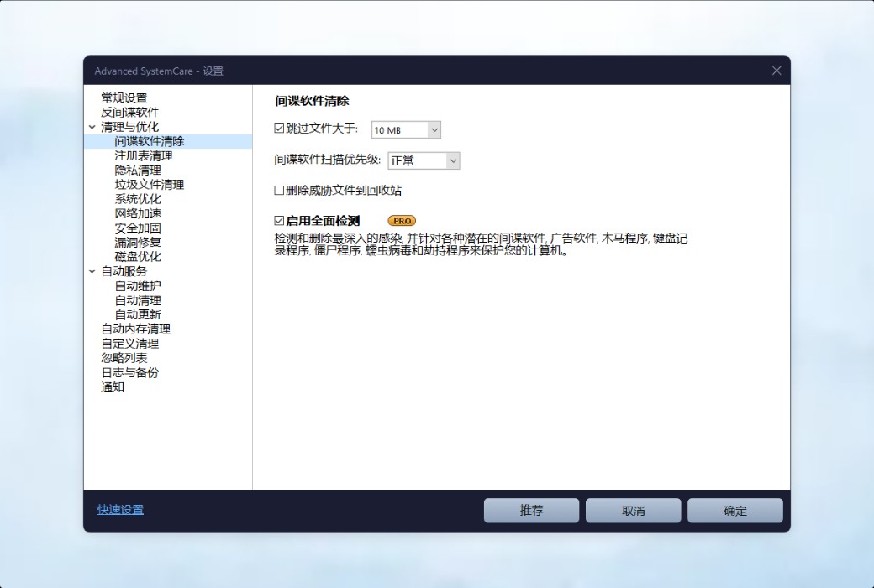Select the 清理与优化 category
The height and width of the screenshot is (588, 874).
pyautogui.click(x=130, y=127)
